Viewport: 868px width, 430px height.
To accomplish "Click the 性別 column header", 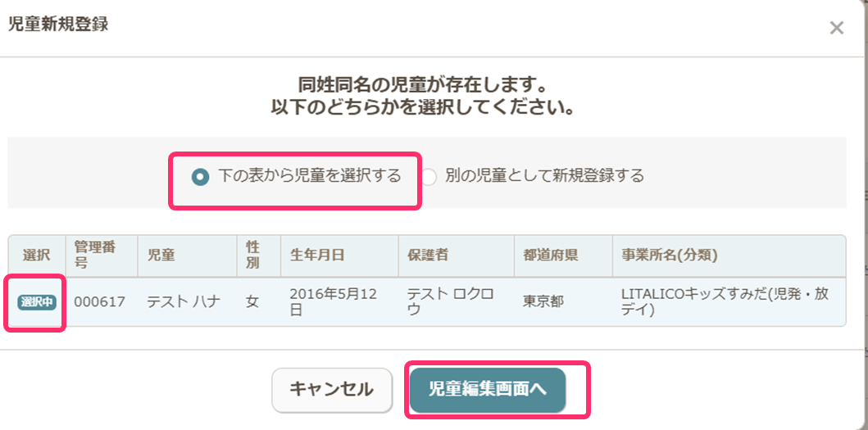I will (252, 255).
